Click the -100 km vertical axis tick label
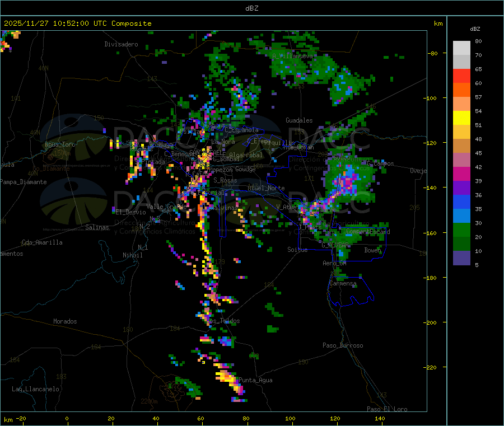Screen dimensions: 504x426 pyautogui.click(x=430, y=98)
